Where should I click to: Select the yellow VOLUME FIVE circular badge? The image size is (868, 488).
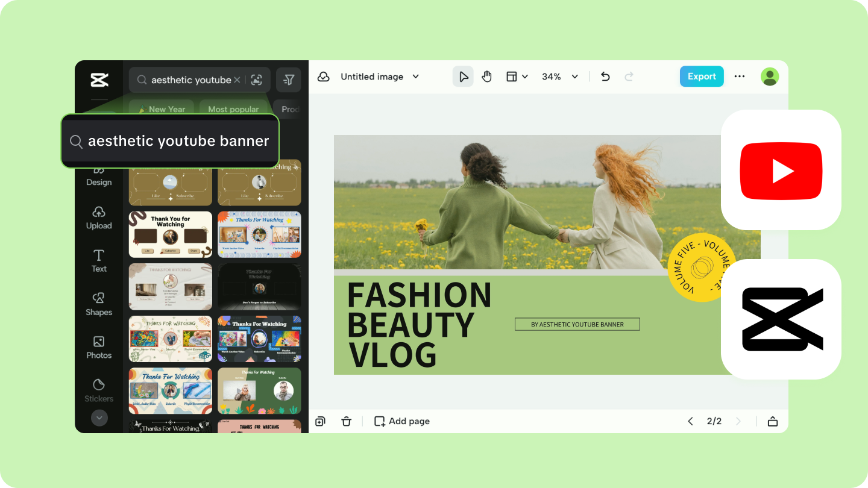click(701, 267)
